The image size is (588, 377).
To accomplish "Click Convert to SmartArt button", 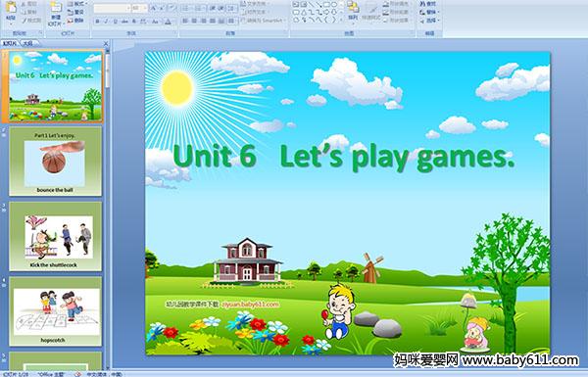I will coord(263,21).
